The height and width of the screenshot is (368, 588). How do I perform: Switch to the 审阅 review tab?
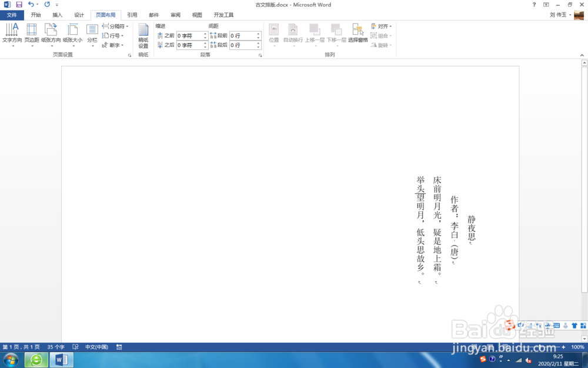[175, 15]
